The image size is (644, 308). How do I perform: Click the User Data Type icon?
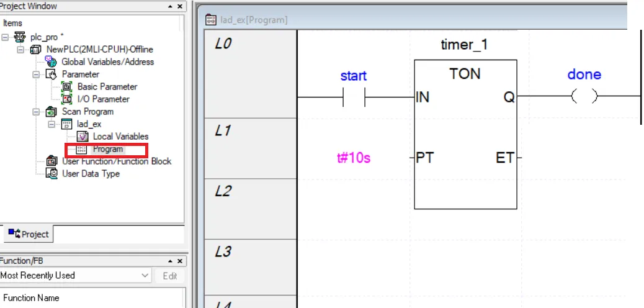pos(51,173)
